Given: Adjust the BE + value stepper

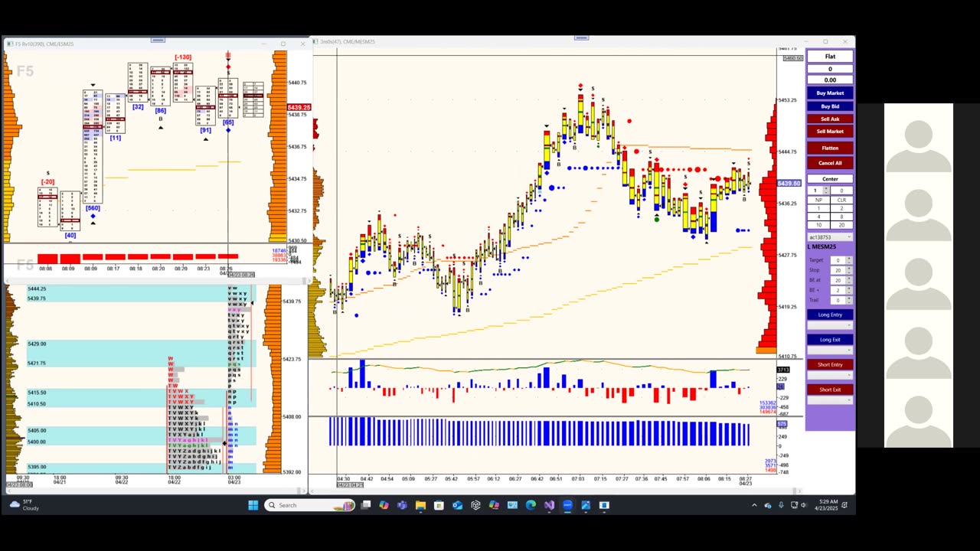Looking at the screenshot, I should (849, 290).
